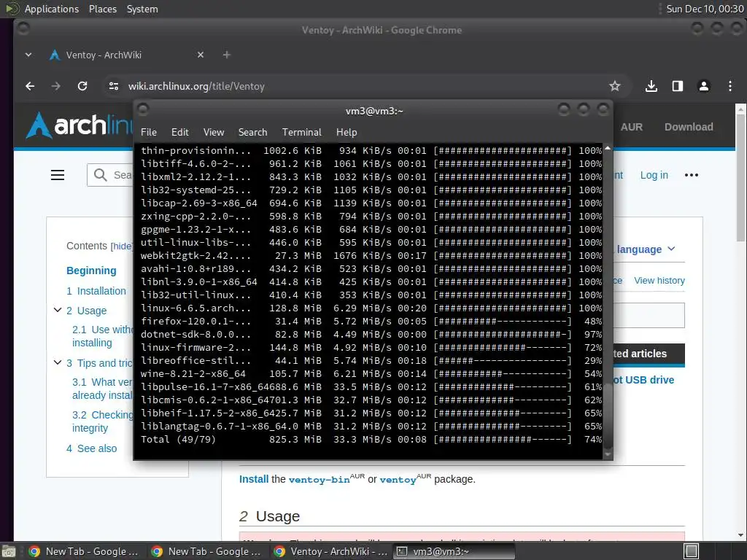The height and width of the screenshot is (560, 747).
Task: Switch to vm3@vm3:~ terminal taskbar button
Action: pyautogui.click(x=454, y=551)
